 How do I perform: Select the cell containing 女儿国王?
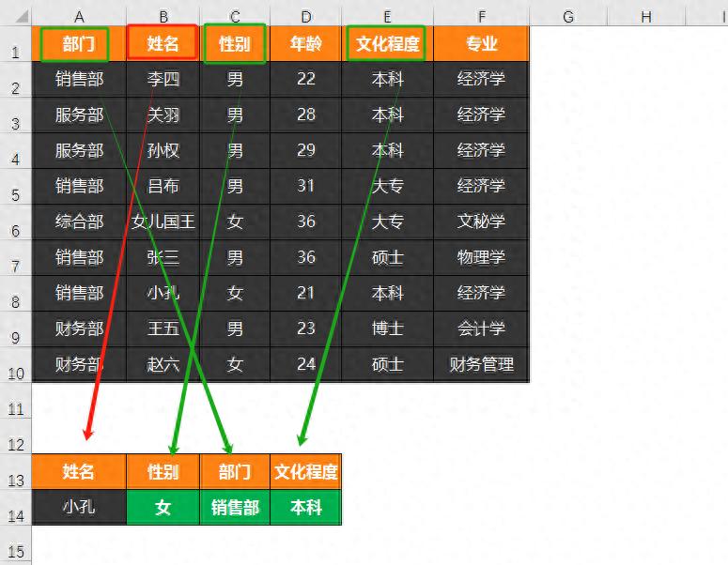pyautogui.click(x=163, y=222)
